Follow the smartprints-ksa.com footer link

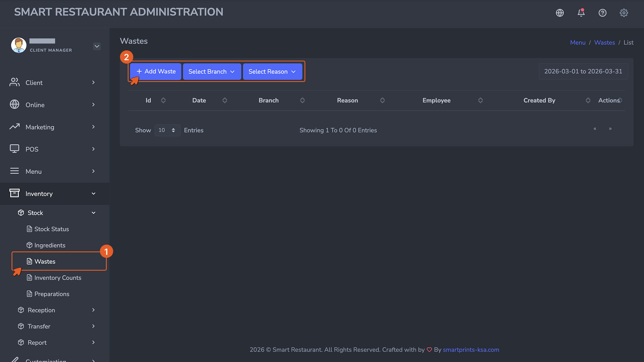[x=471, y=350]
